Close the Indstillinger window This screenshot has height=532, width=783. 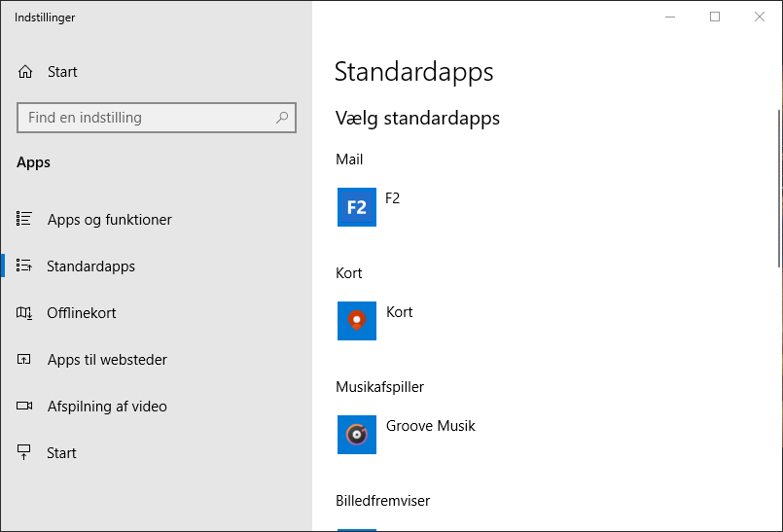(x=760, y=17)
